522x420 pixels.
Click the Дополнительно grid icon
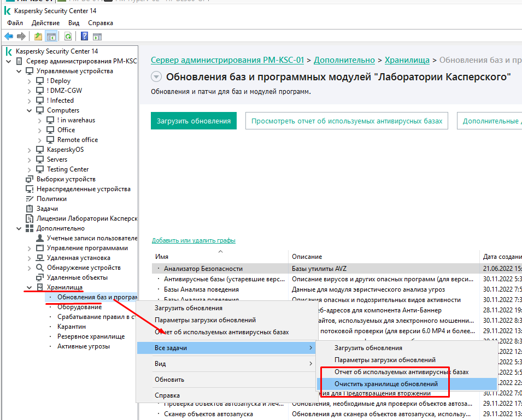click(x=30, y=228)
